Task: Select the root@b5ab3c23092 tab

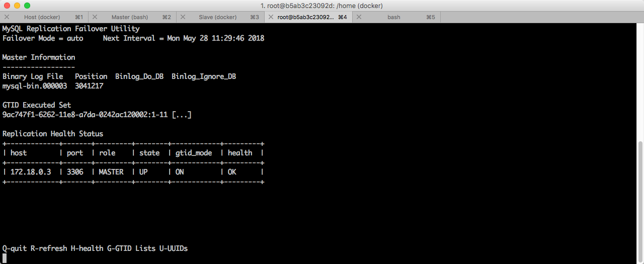Action: [x=309, y=17]
